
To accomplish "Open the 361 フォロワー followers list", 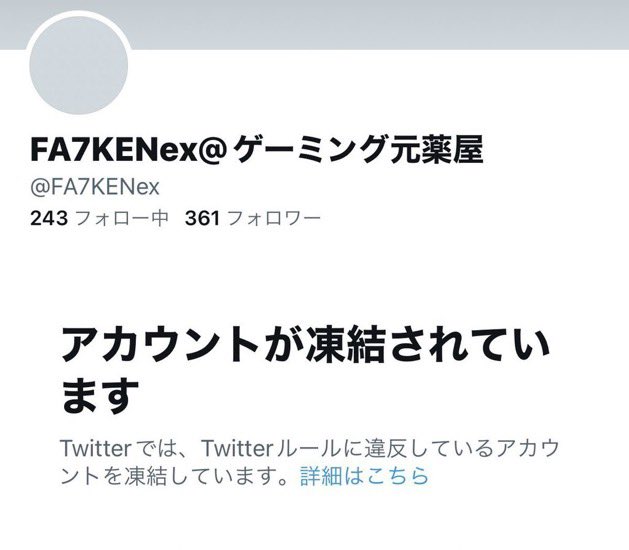I will (253, 218).
